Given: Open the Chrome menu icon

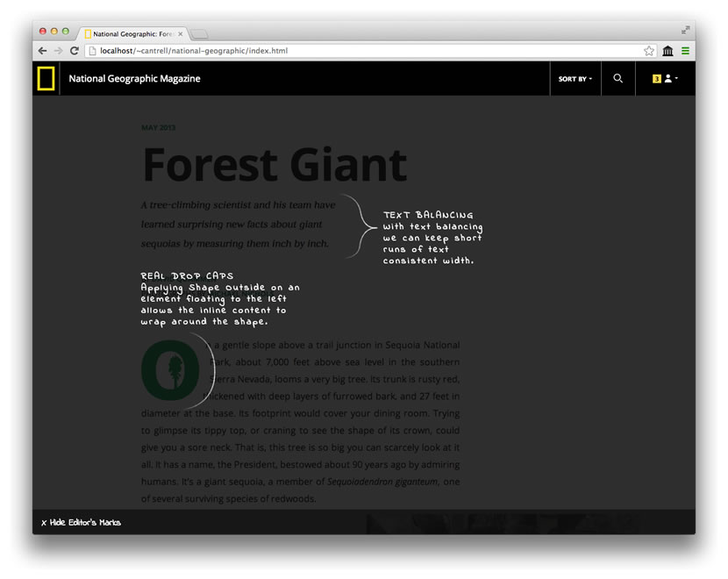Looking at the screenshot, I should click(x=685, y=51).
